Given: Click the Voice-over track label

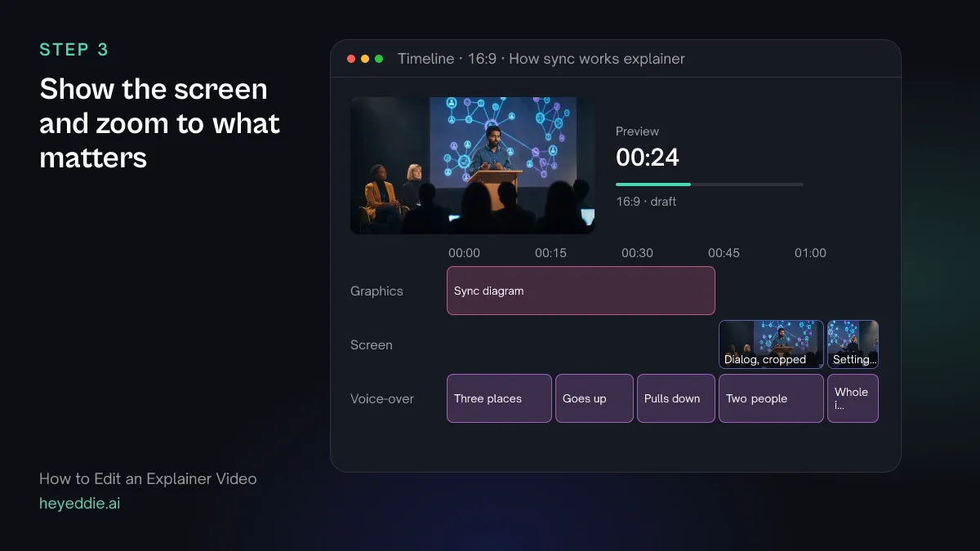Looking at the screenshot, I should 382,398.
